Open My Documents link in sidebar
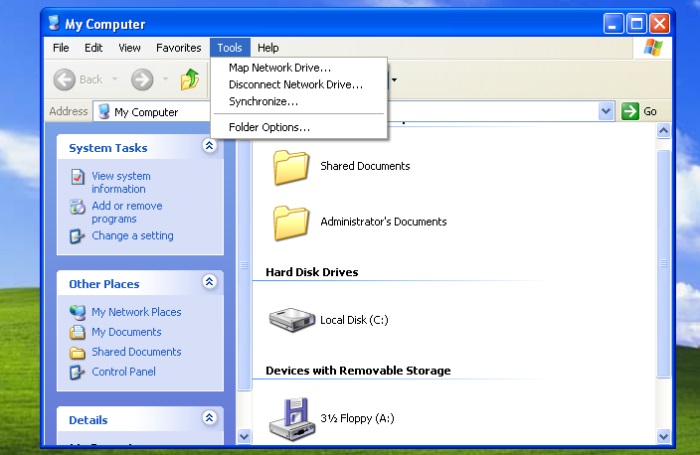Screen dimensions: 700x455 point(126,332)
